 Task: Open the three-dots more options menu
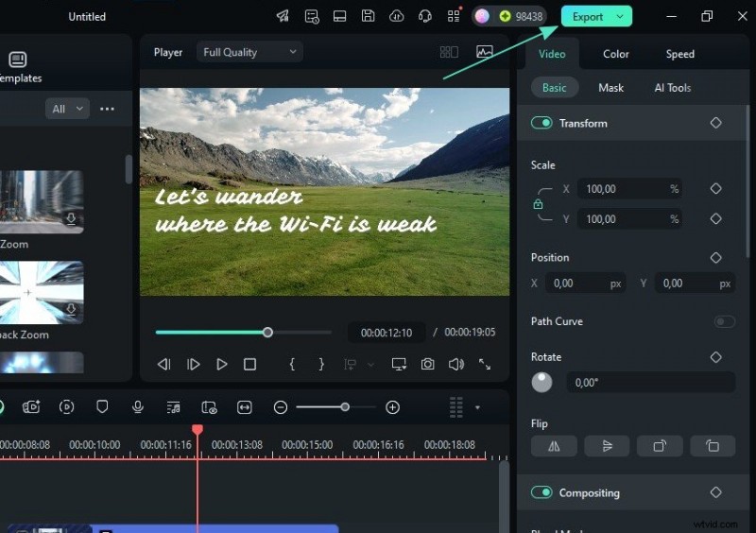coord(107,109)
